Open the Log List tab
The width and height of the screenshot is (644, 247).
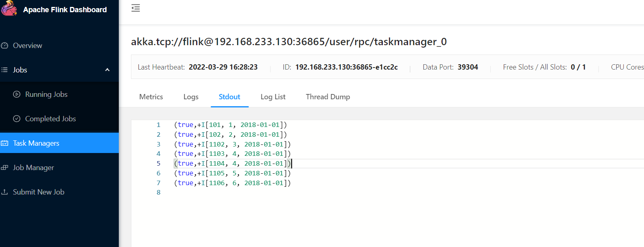(273, 97)
